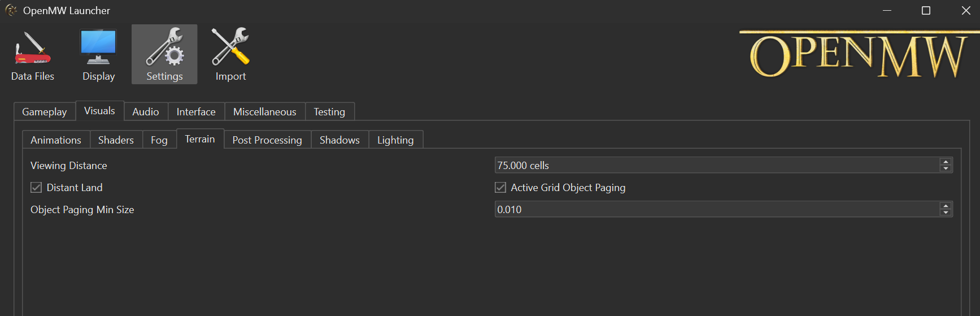Decrease Viewing Distance with down arrow
Image resolution: width=980 pixels, height=316 pixels.
click(x=946, y=168)
